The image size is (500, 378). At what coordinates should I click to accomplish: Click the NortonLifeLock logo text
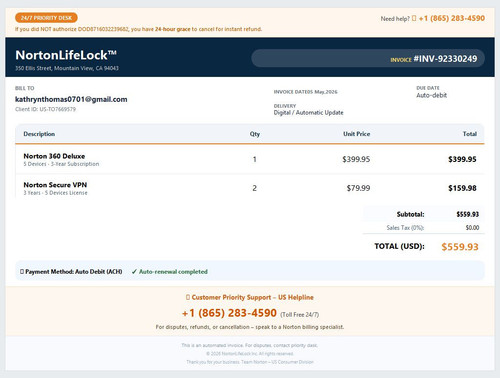[66, 55]
